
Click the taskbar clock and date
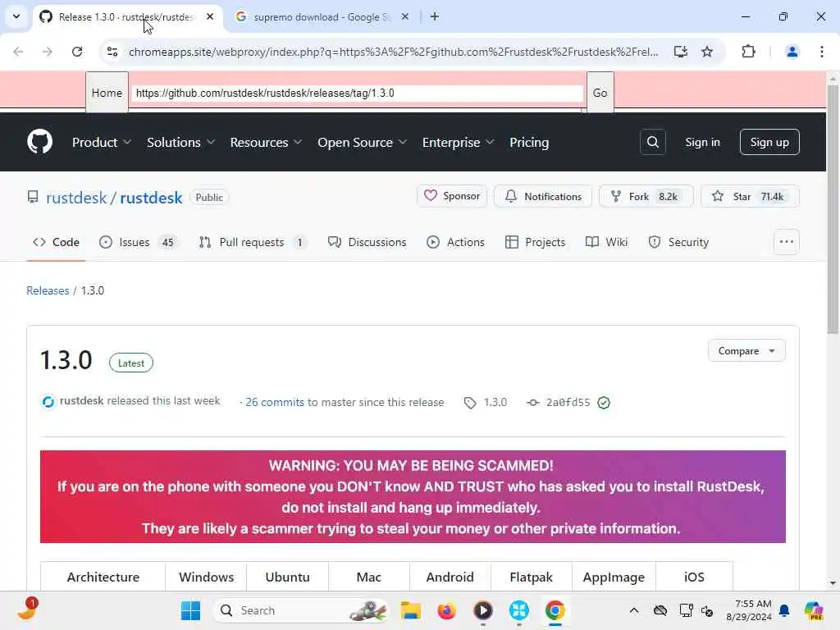(x=748, y=610)
